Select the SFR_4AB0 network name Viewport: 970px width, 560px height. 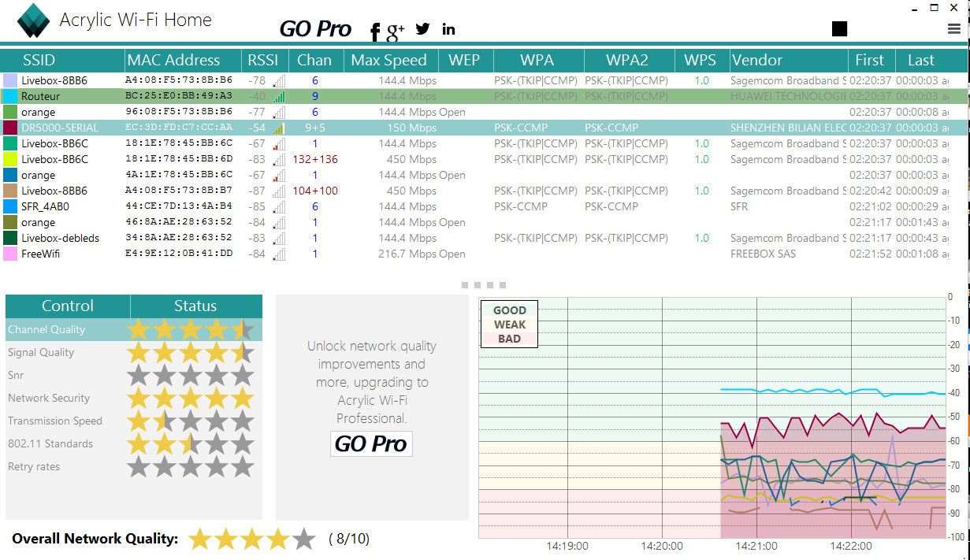[x=46, y=207]
